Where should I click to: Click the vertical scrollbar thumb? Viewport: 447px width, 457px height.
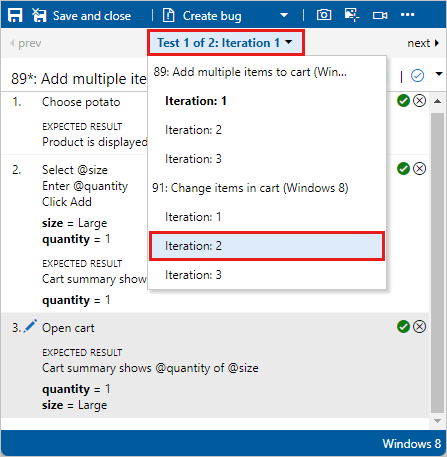click(x=437, y=263)
